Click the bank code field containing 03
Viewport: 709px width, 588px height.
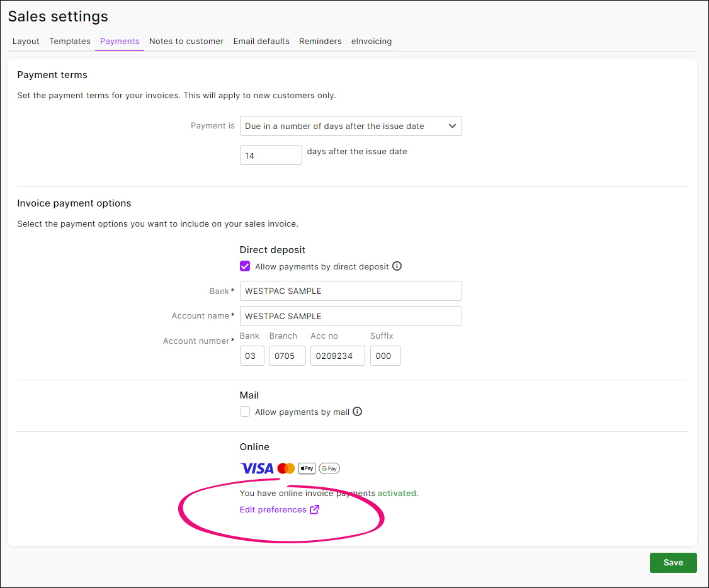252,356
